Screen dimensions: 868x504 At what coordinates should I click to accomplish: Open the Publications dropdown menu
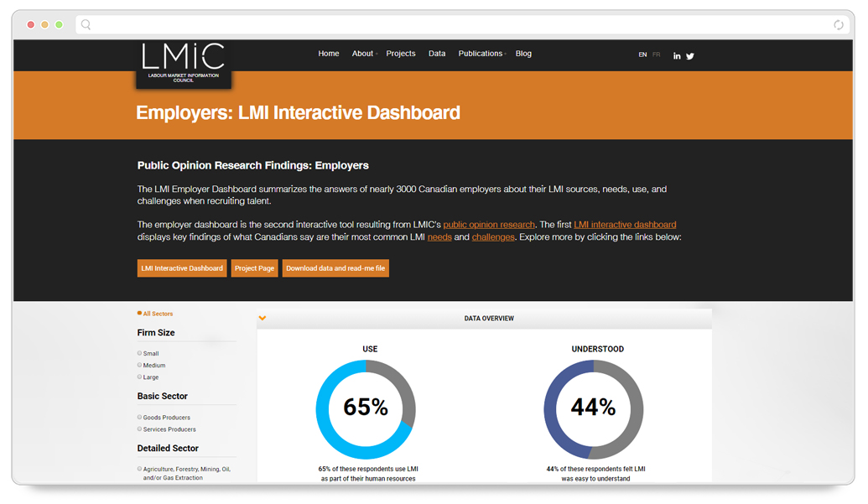[482, 54]
